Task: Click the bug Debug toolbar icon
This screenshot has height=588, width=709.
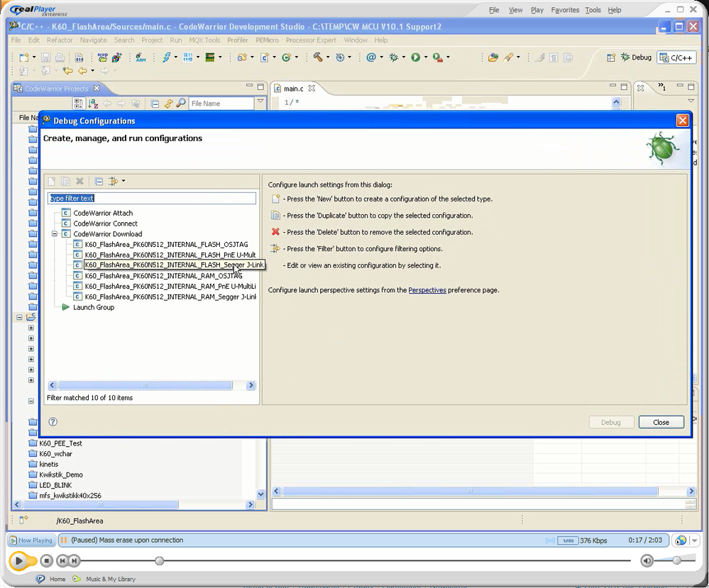Action: pos(394,57)
